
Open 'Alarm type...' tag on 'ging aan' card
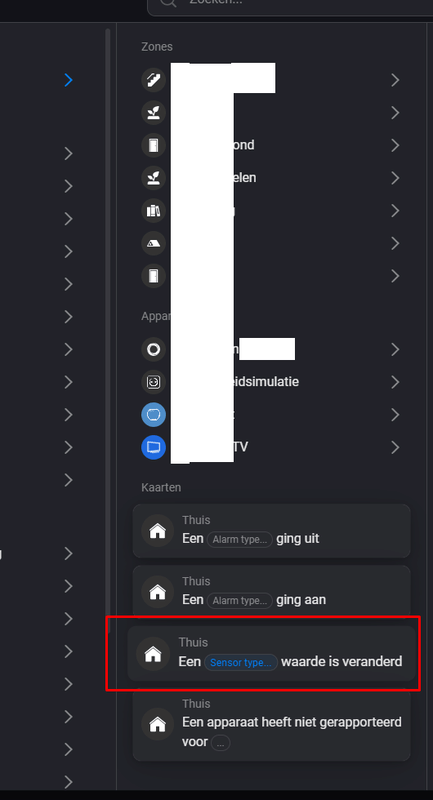pyautogui.click(x=240, y=601)
